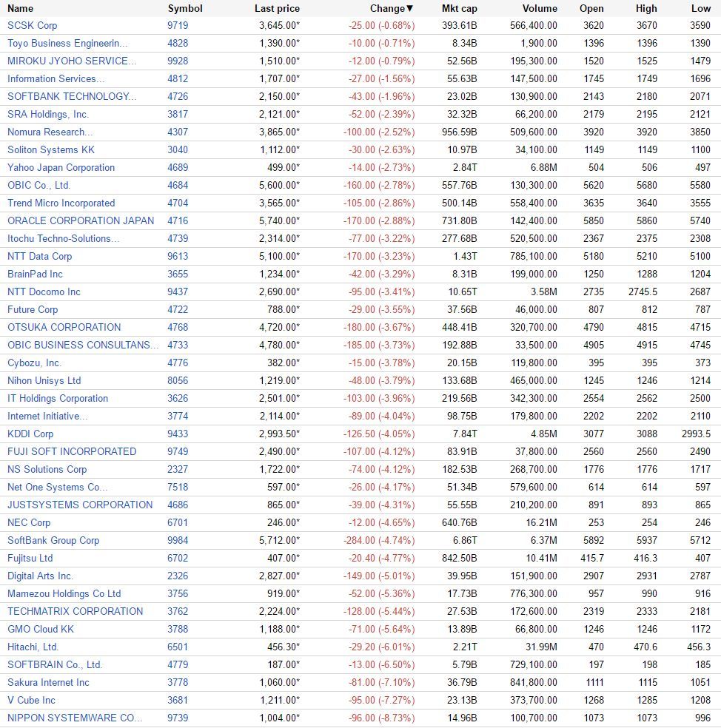The image size is (721, 728).
Task: Open NTT Data Corp link
Action: point(39,256)
